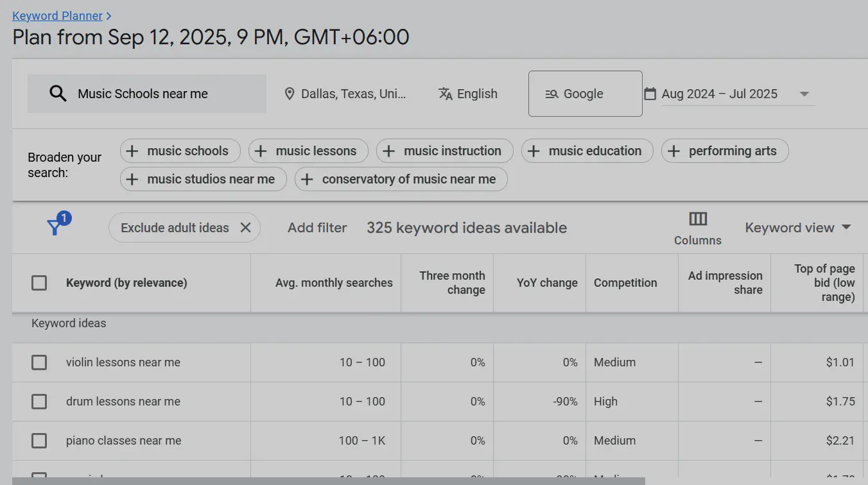Expand the Aug 2024 – Jul 2025 date dropdown
Image resolution: width=868 pixels, height=485 pixels.
[x=804, y=94]
